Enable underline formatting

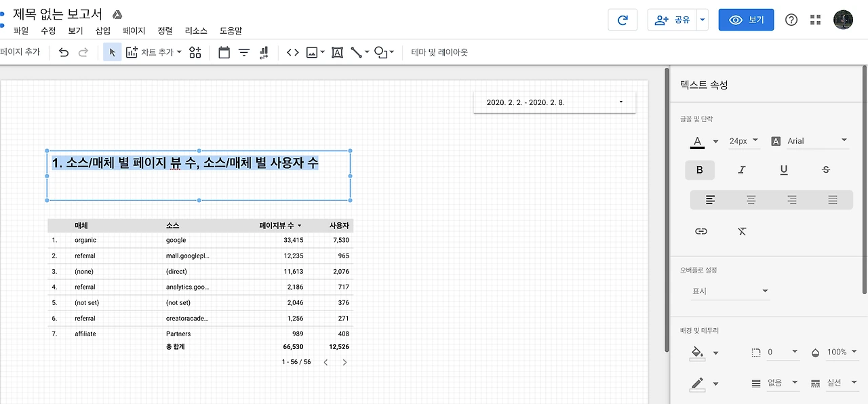(784, 169)
